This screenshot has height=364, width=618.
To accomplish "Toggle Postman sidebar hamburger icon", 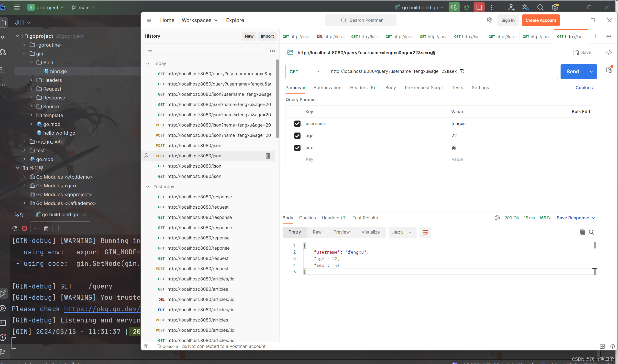I will [149, 20].
